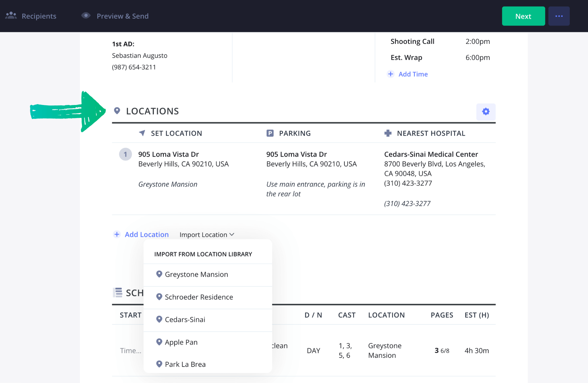Click the Schedule list icon
Image resolution: width=588 pixels, height=383 pixels.
click(117, 293)
